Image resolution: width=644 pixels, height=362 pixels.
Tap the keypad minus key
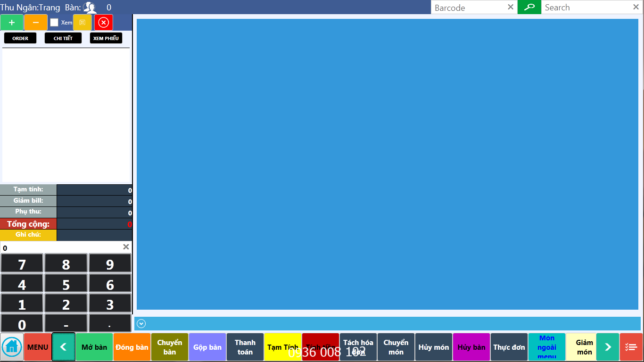coord(66,324)
